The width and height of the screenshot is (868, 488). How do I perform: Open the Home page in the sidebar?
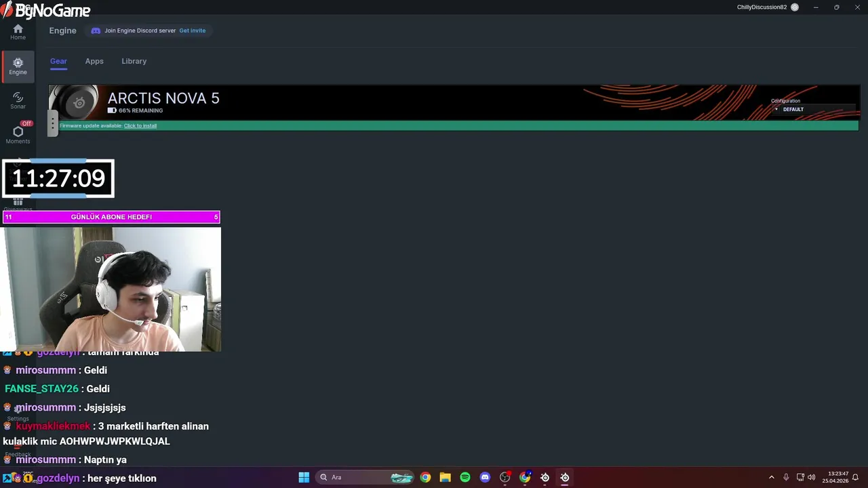pyautogui.click(x=18, y=32)
